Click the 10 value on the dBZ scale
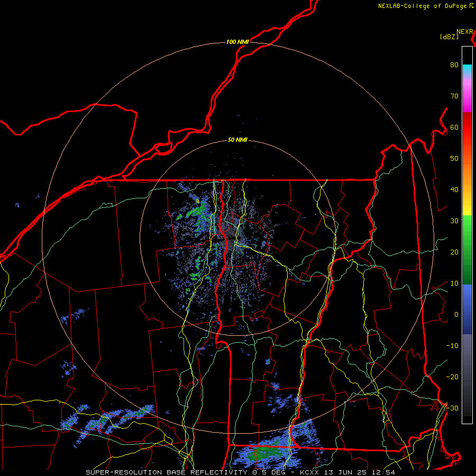Screen dimensions: 476x476 point(454,283)
